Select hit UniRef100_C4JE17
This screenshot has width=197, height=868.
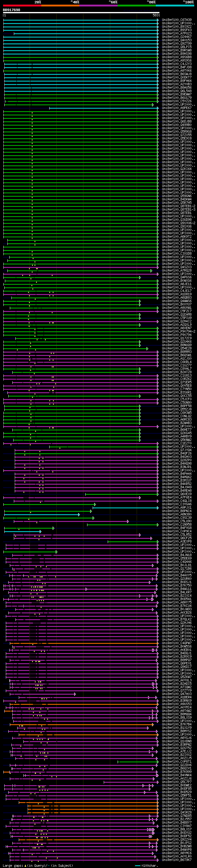tap(177, 291)
